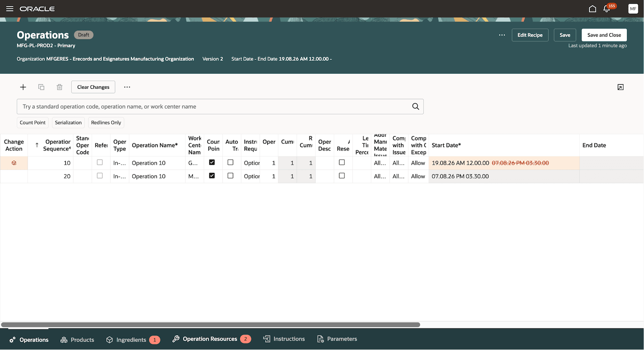644x350 pixels.
Task: Click the Draft status badge
Action: 84,35
